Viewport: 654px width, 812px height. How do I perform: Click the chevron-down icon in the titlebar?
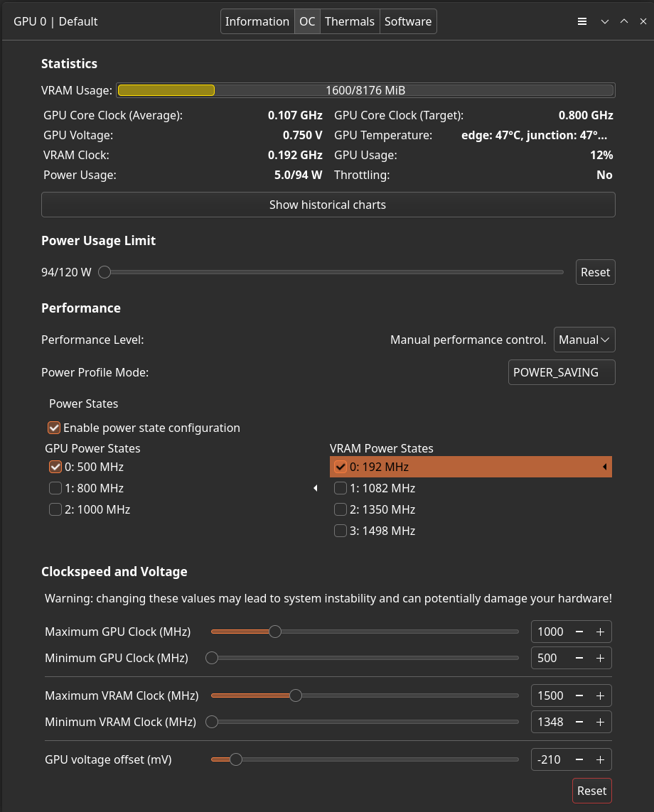click(x=604, y=21)
